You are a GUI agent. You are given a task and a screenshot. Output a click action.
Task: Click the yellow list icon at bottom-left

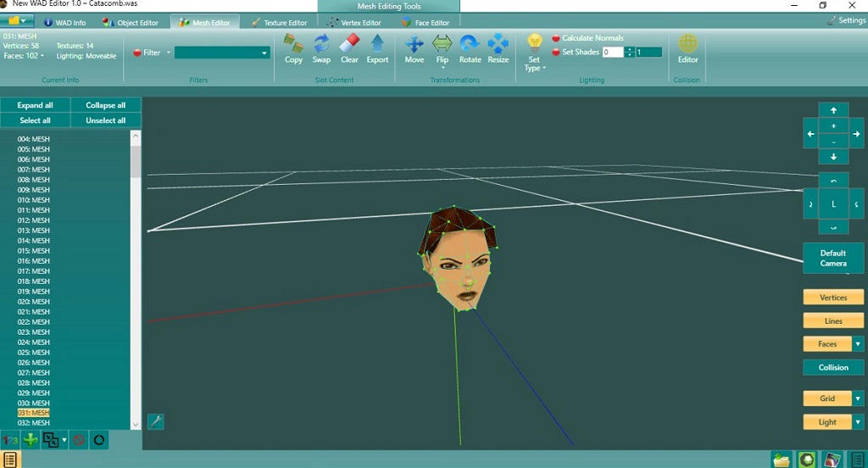[10, 460]
